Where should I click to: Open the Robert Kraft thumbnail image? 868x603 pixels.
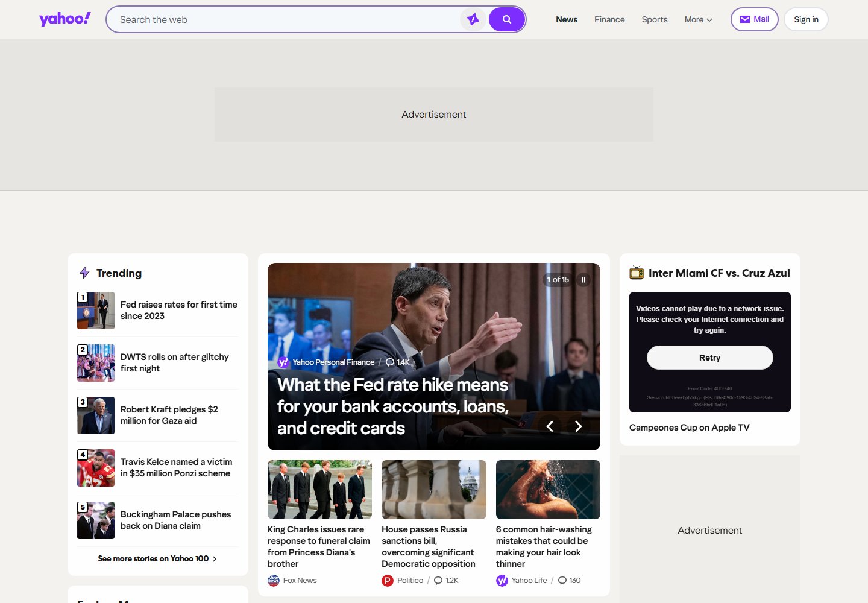click(x=96, y=415)
